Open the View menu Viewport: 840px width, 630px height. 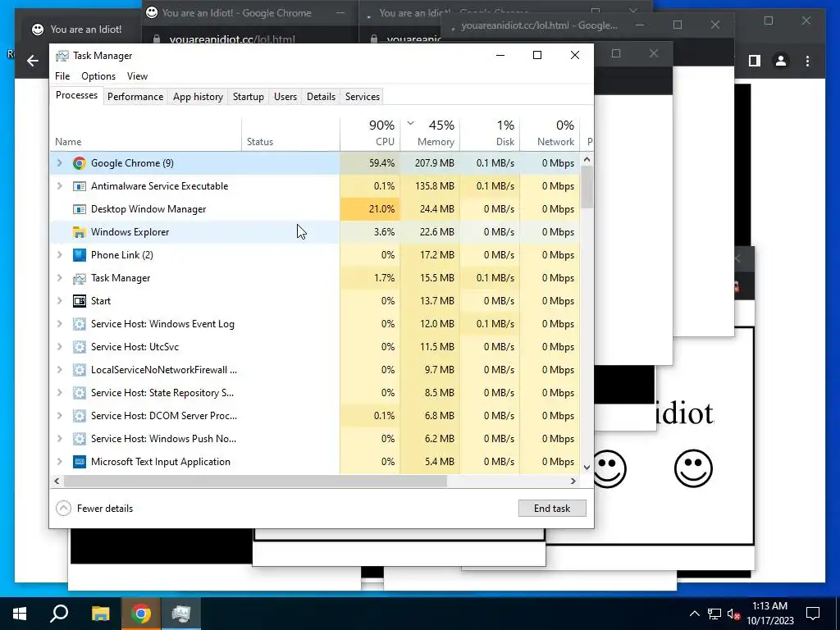(137, 76)
